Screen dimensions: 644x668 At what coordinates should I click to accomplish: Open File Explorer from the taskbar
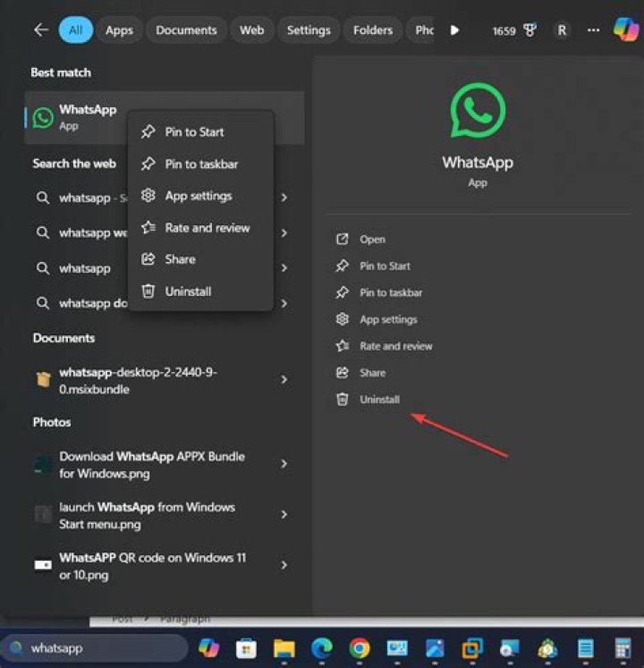[x=284, y=649]
